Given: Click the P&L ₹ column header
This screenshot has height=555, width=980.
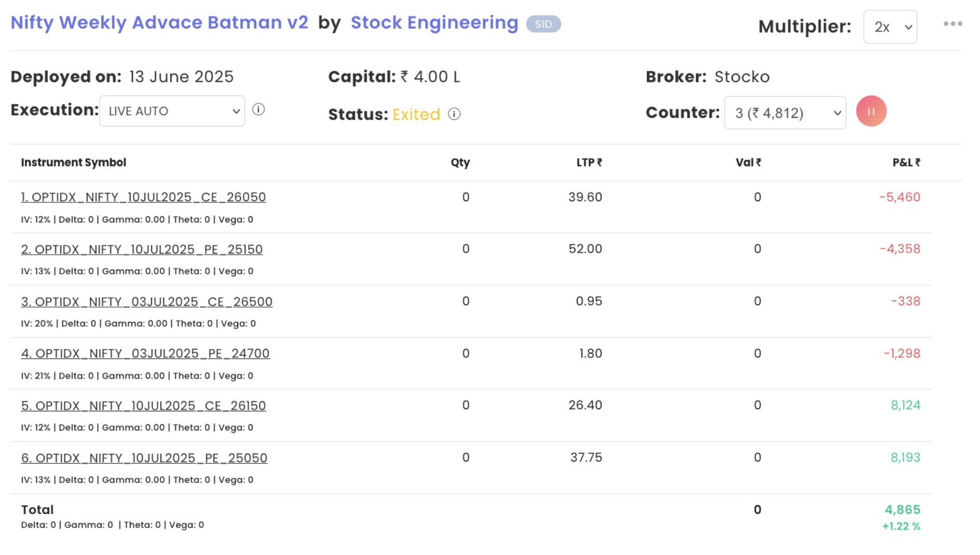Looking at the screenshot, I should point(906,163).
